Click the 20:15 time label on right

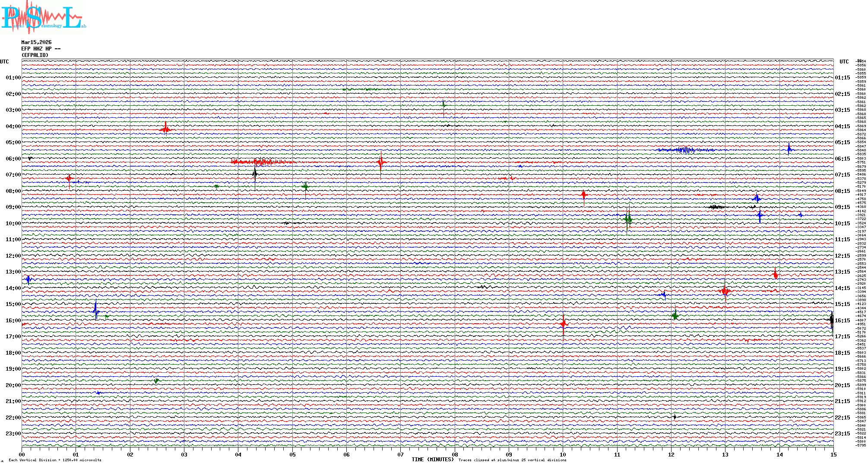pyautogui.click(x=842, y=385)
